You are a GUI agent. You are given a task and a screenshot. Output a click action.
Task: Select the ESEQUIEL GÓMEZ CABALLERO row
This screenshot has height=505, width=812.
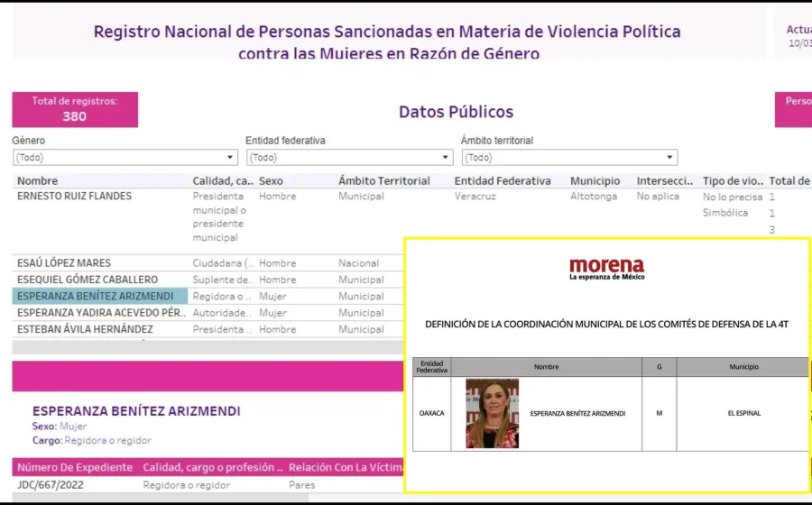88,280
